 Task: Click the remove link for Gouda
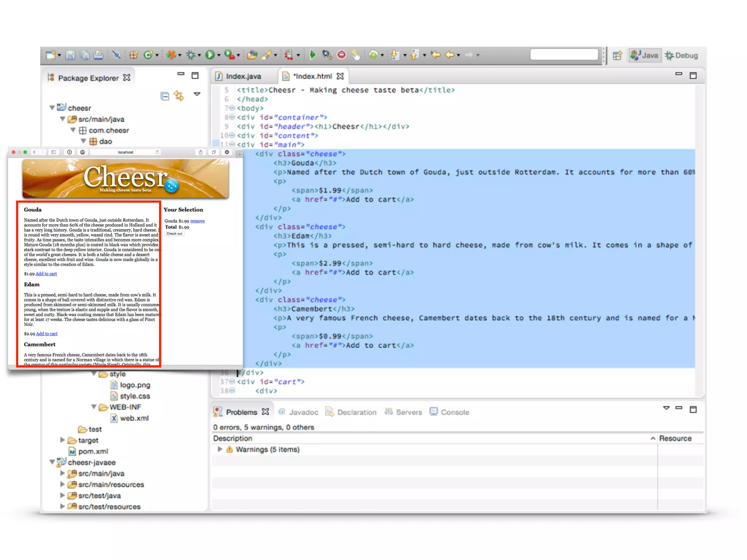pos(197,221)
